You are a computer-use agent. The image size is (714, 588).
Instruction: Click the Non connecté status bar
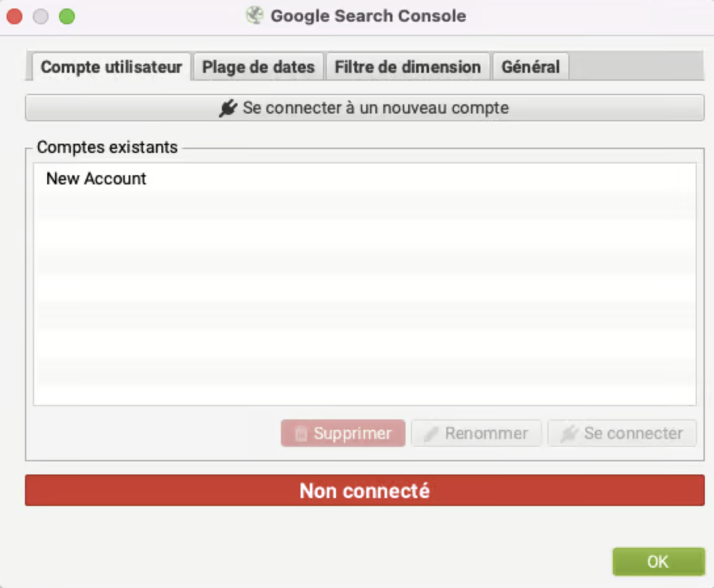click(x=365, y=490)
